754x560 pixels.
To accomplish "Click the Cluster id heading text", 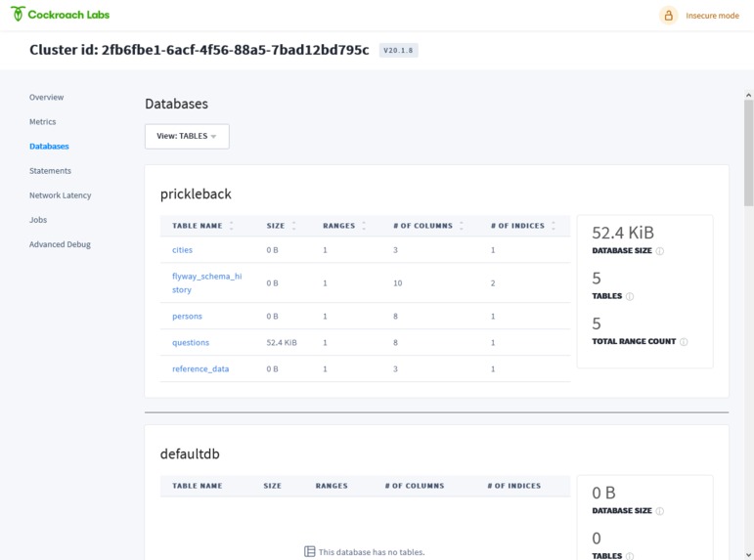I will tap(200, 50).
